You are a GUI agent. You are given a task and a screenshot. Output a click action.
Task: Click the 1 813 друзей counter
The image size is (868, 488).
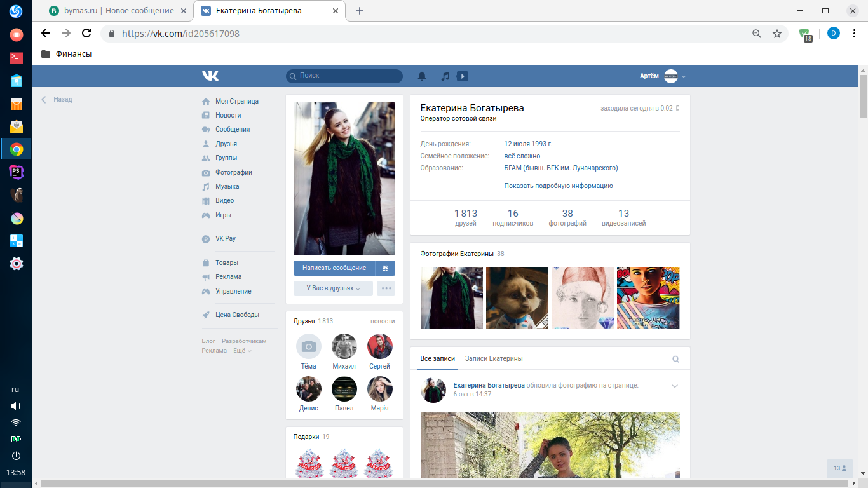point(465,217)
